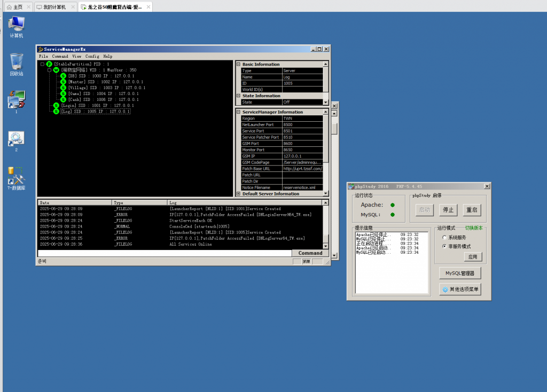The height and width of the screenshot is (392, 547).
Task: Click the log panel scroll down arrow
Action: [325, 246]
